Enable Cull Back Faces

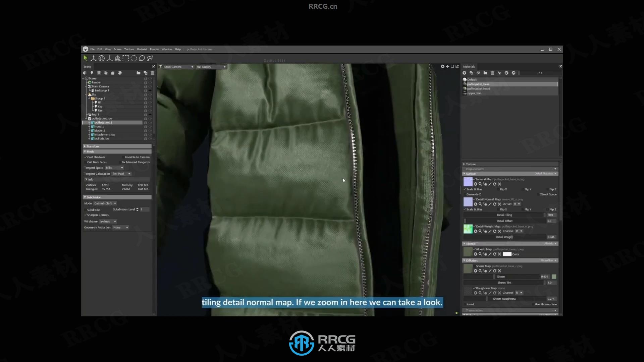(86, 162)
